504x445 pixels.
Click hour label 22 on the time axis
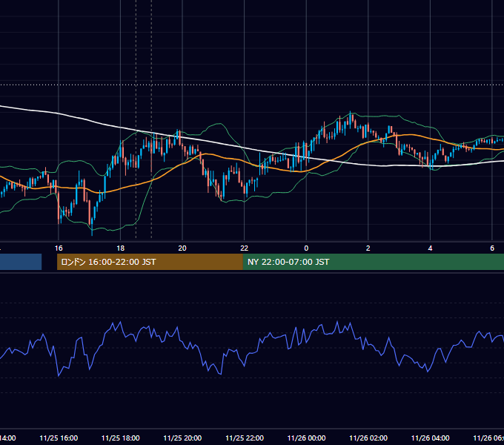coord(245,248)
